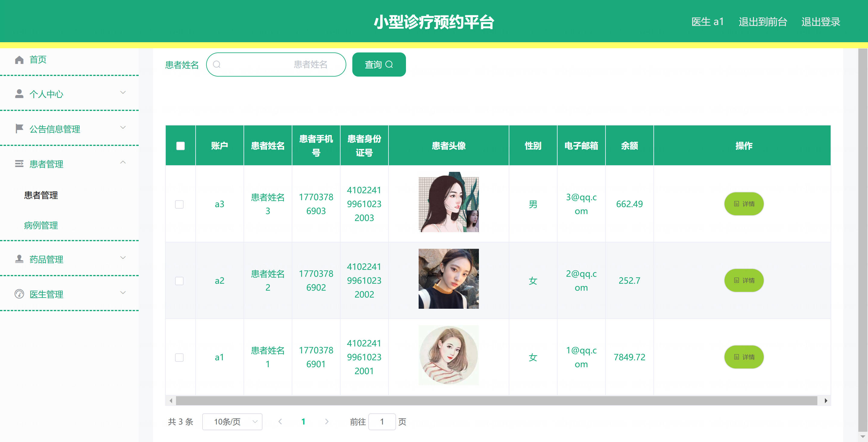Viewport: 868px width, 442px height.
Task: Open the 药品管理 menu section
Action: pyautogui.click(x=69, y=259)
